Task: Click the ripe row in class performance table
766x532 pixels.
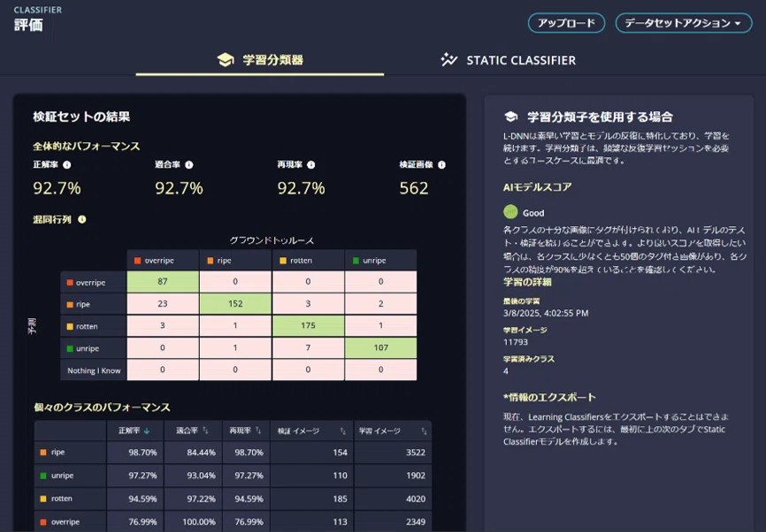Action: [x=233, y=452]
